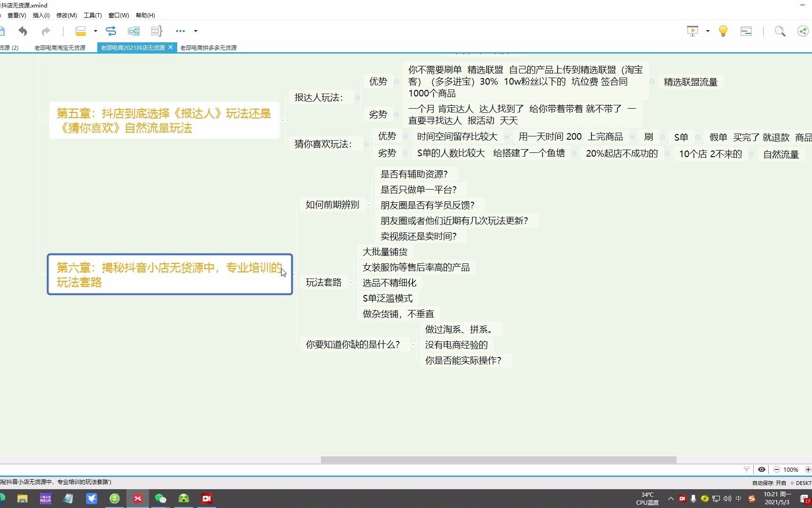This screenshot has height=508, width=812.
Task: Toggle the Chinese input mode indicator 中
Action: [x=739, y=499]
